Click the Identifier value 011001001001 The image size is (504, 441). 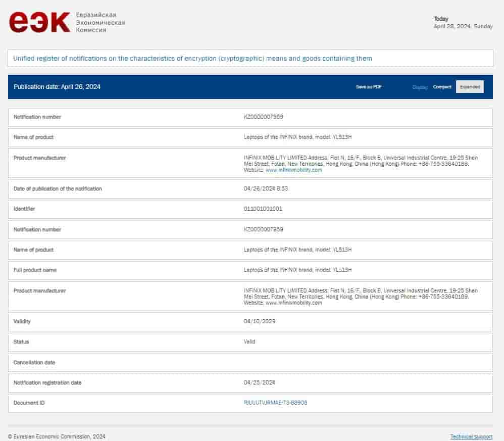(263, 209)
